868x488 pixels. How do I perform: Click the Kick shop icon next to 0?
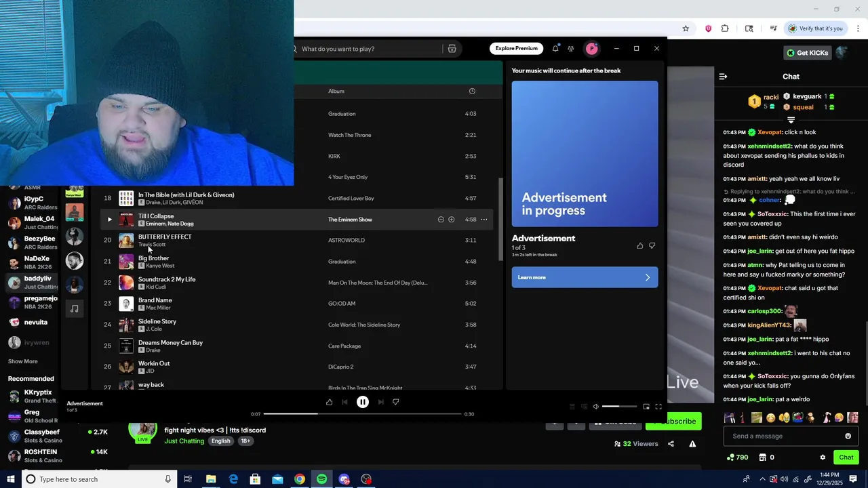point(762,457)
